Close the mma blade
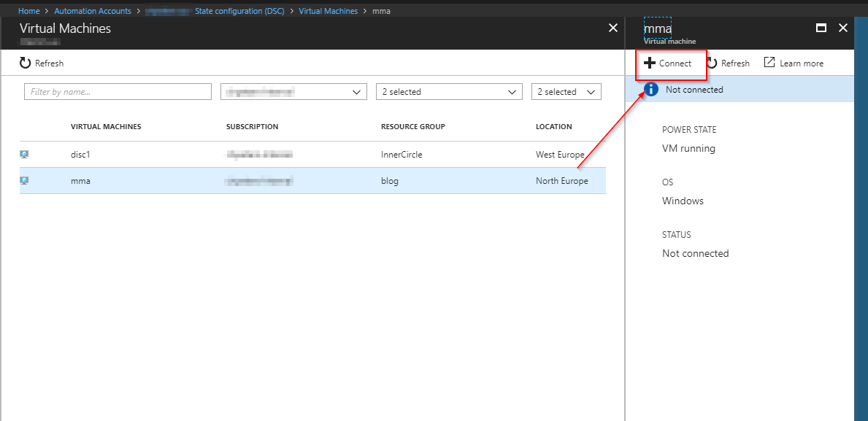Image resolution: width=868 pixels, height=421 pixels. pos(843,28)
